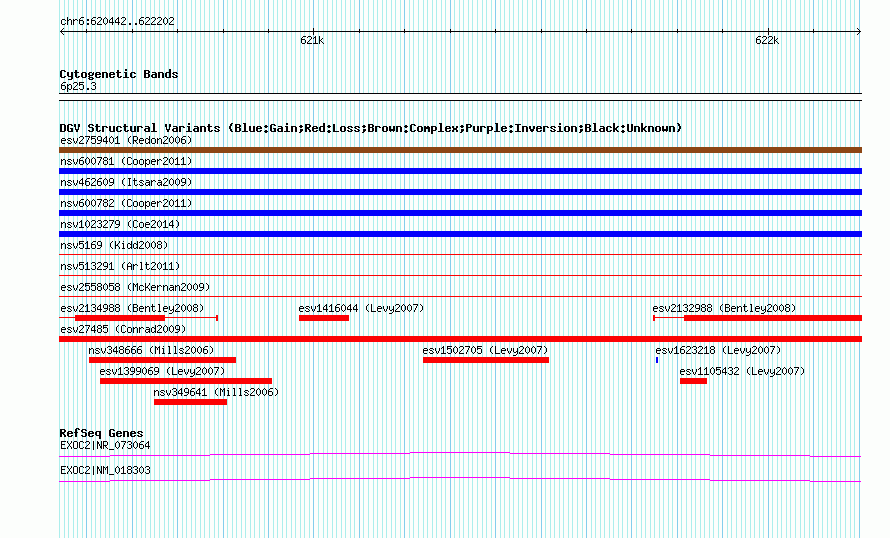
Task: Open esv1399069 (Levy2007) variant label
Action: click(162, 371)
